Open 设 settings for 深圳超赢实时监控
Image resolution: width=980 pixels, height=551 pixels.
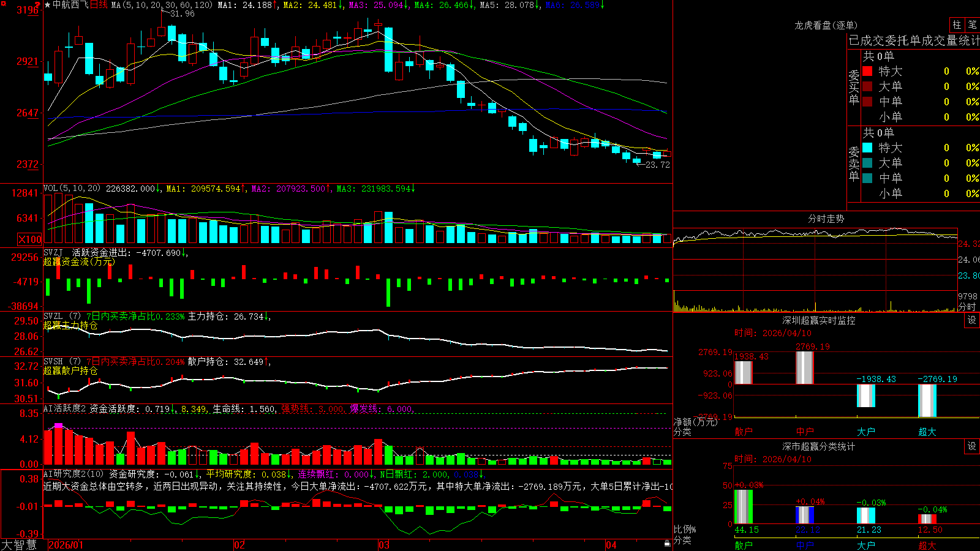[x=972, y=320]
